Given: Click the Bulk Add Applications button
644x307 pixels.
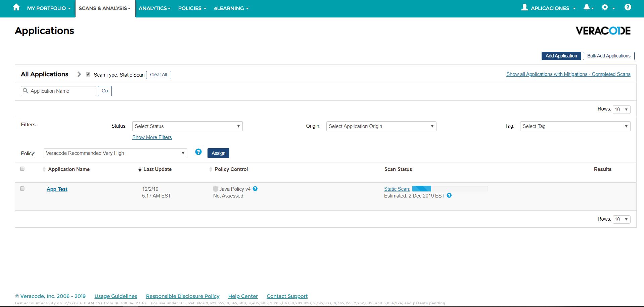Looking at the screenshot, I should pyautogui.click(x=609, y=56).
